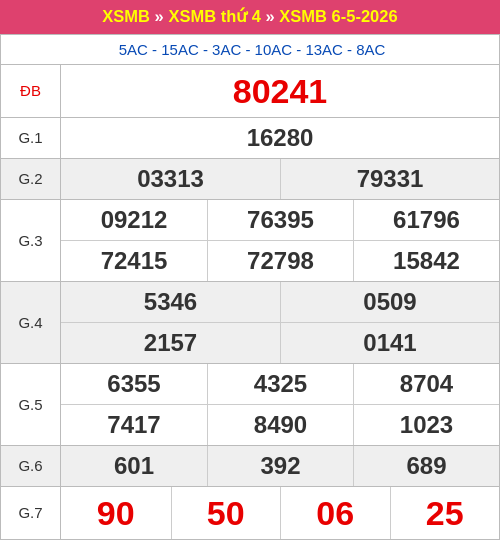The width and height of the screenshot is (500, 540).
Task: Click the G.4 row label
Action: tap(30, 323)
